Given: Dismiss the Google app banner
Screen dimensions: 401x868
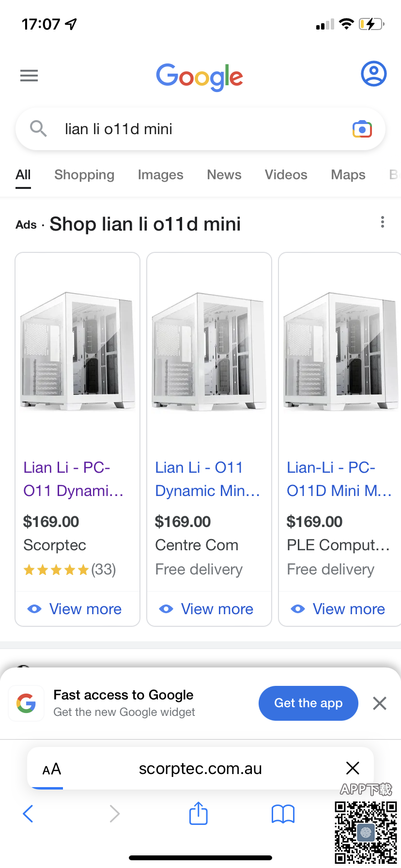Looking at the screenshot, I should [380, 703].
